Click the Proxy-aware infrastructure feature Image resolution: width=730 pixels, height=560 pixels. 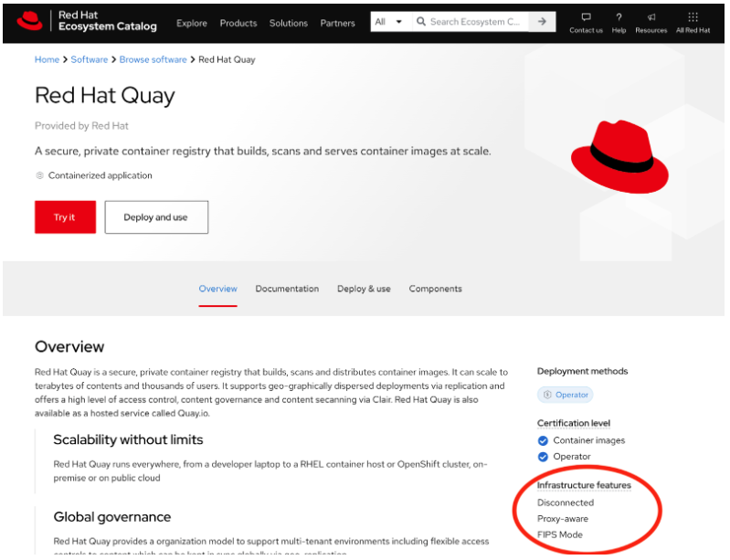(563, 519)
